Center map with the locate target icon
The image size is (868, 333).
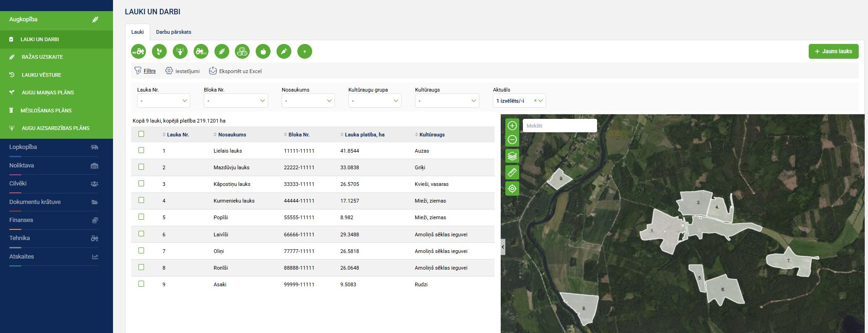512,188
